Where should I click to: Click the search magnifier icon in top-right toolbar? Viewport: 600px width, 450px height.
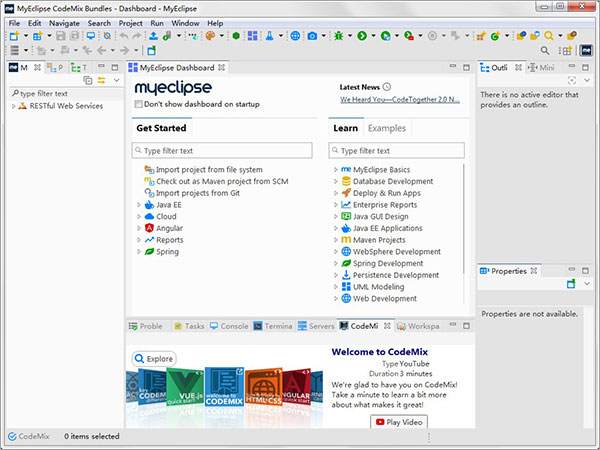(544, 50)
